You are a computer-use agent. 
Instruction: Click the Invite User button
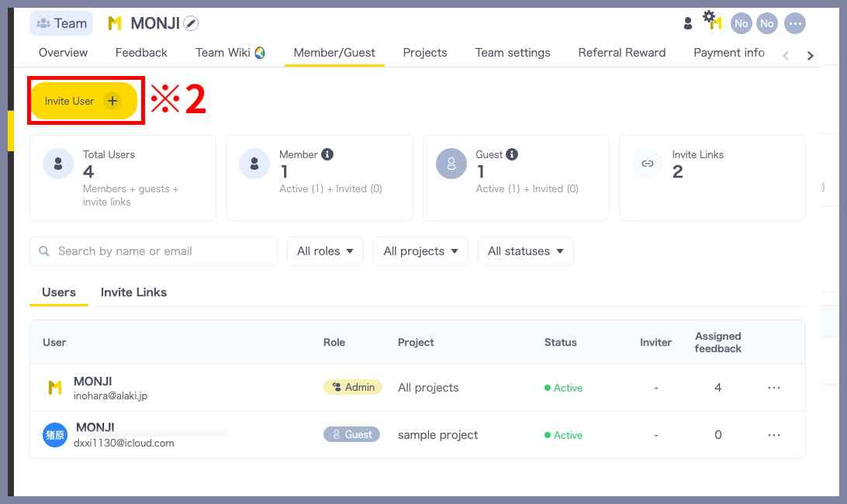click(x=85, y=101)
